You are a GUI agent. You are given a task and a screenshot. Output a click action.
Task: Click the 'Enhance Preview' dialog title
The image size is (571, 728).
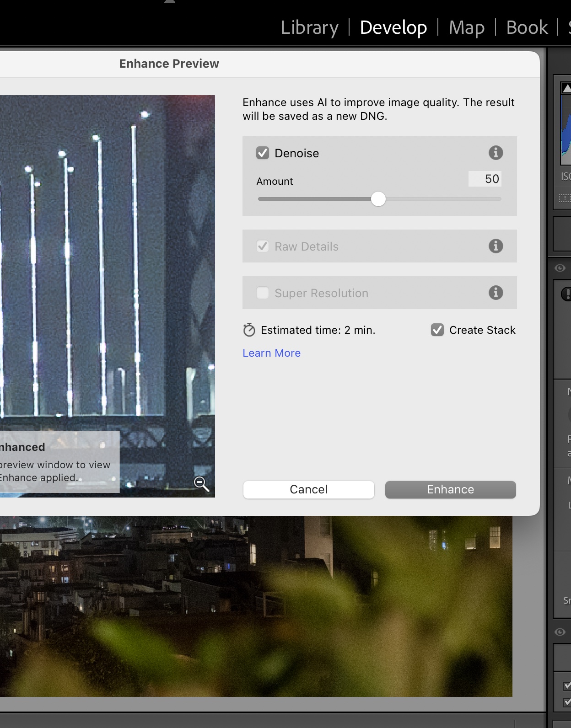point(169,64)
